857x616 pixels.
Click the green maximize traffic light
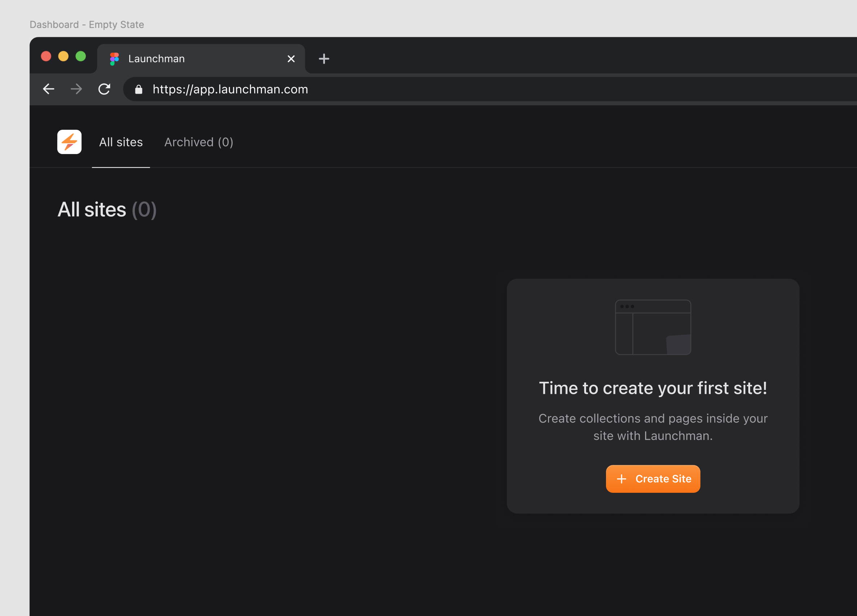point(81,56)
